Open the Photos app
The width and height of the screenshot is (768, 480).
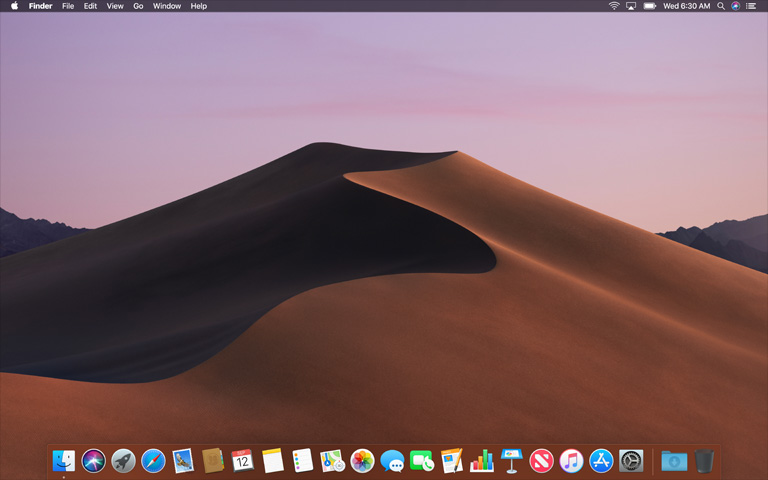(362, 461)
